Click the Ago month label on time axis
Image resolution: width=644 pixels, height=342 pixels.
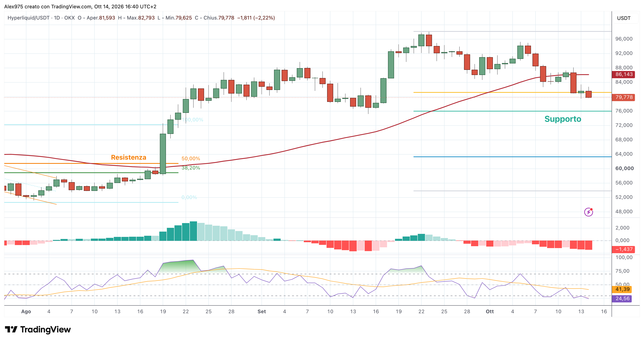click(26, 312)
